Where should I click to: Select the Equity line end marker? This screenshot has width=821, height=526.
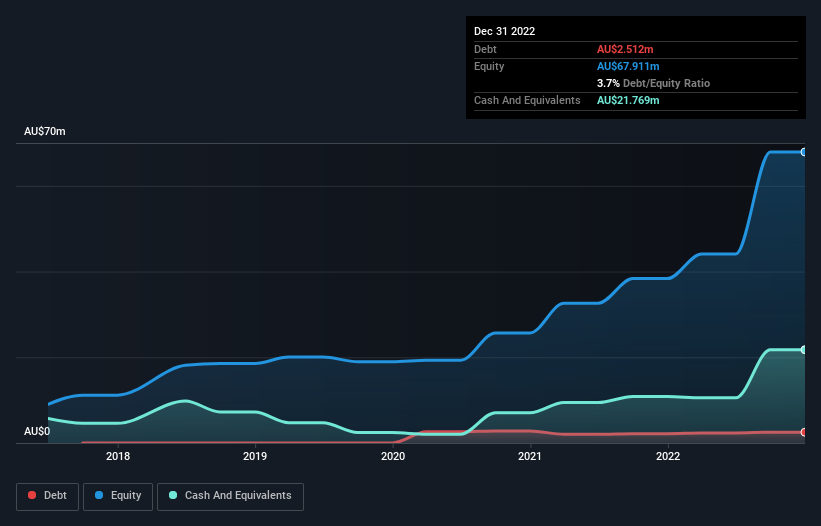(x=804, y=152)
